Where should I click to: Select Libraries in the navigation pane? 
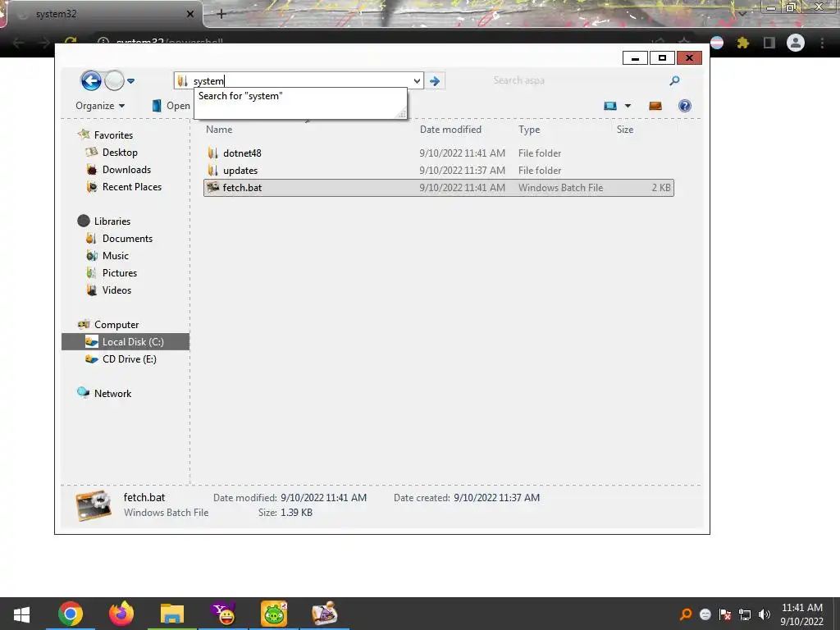coord(112,221)
